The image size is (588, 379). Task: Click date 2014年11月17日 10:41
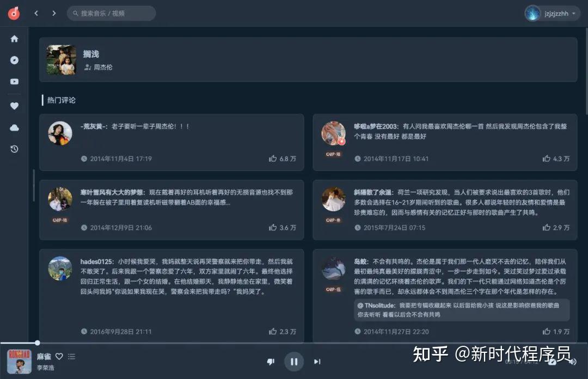point(396,158)
